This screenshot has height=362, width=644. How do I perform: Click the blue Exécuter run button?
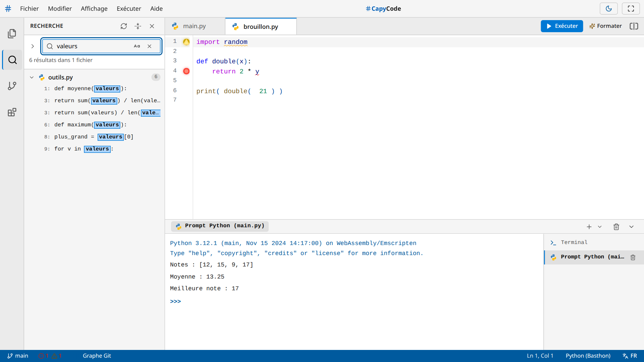point(562,26)
